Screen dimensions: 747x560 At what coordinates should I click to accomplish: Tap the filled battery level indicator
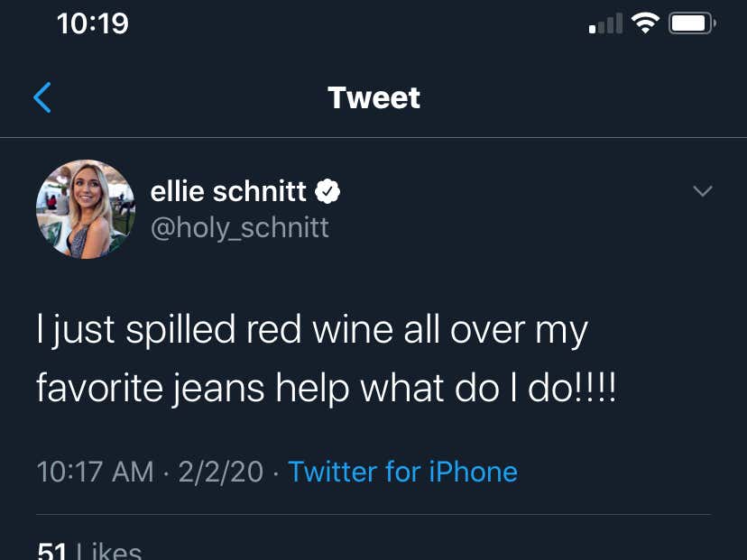(689, 22)
